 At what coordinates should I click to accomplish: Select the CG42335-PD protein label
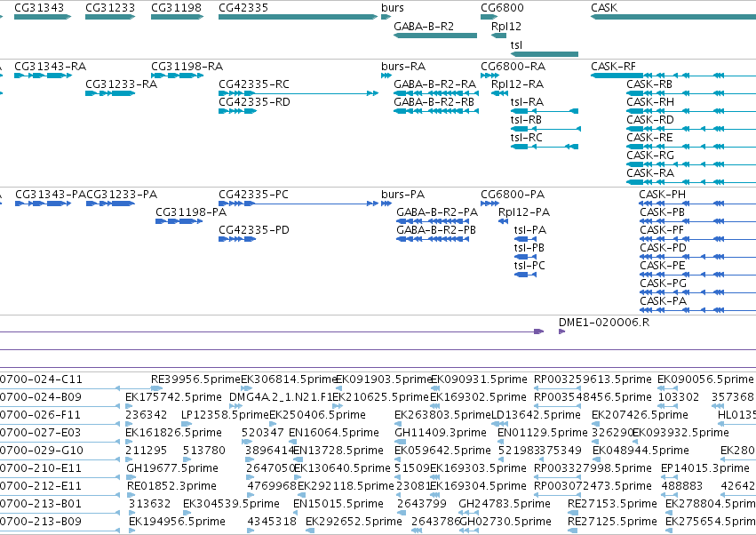254,230
